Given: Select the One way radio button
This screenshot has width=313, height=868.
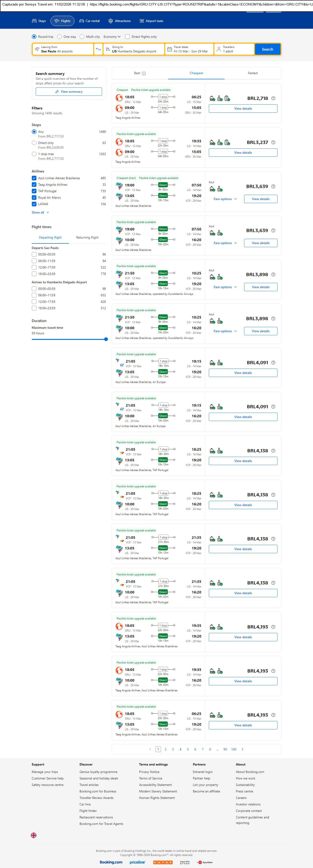Looking at the screenshot, I should click(59, 37).
